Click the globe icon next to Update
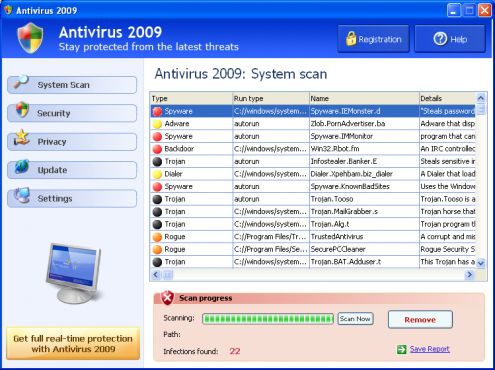495x370 pixels. click(22, 166)
